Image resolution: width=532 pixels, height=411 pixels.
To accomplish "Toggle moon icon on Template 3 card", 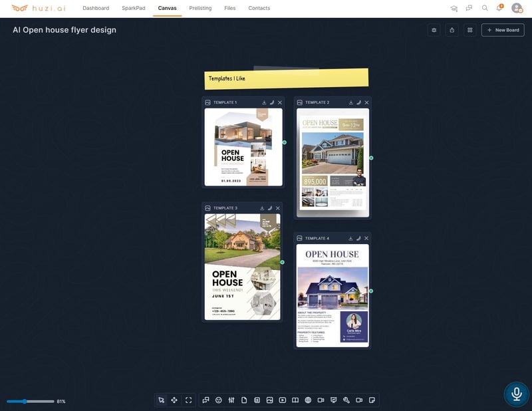I will tap(270, 208).
